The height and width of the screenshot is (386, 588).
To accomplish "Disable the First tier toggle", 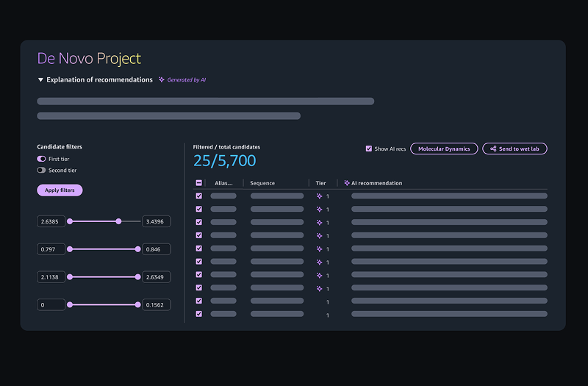I will pyautogui.click(x=42, y=159).
